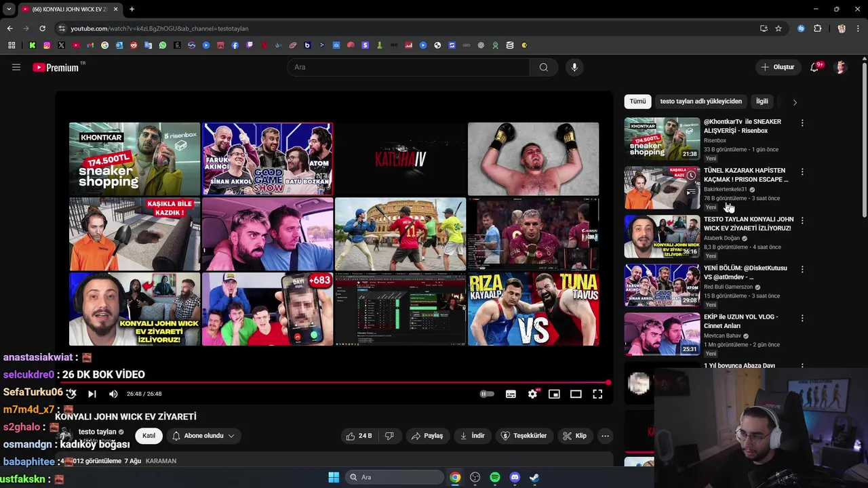Click the Paylaş share button
The height and width of the screenshot is (488, 868).
[x=427, y=436]
